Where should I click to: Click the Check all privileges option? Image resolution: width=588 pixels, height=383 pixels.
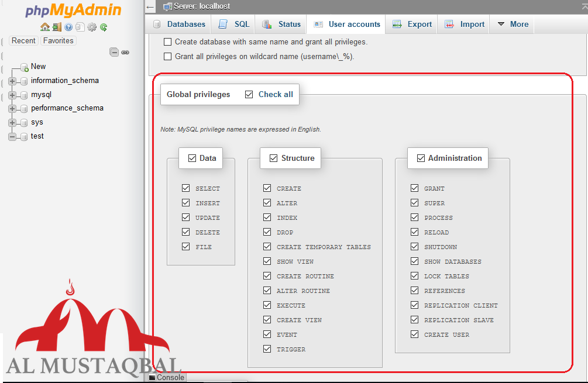tap(249, 94)
